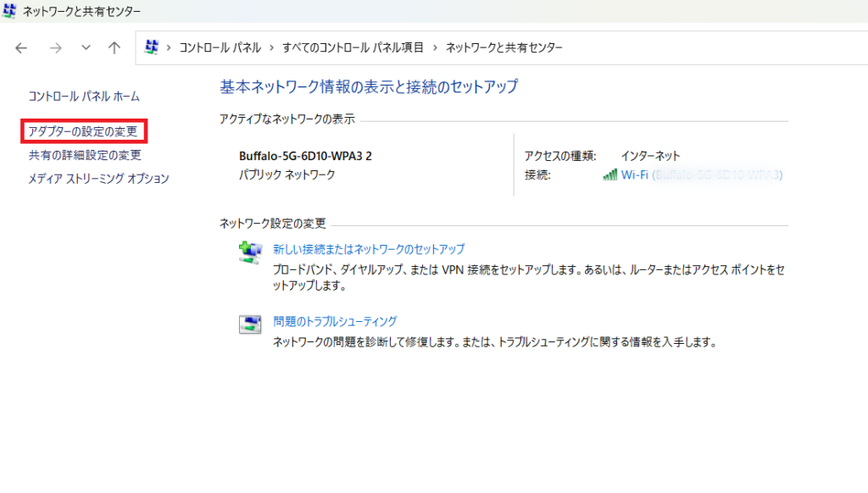
Task: Click the back navigation arrow
Action: (x=20, y=48)
